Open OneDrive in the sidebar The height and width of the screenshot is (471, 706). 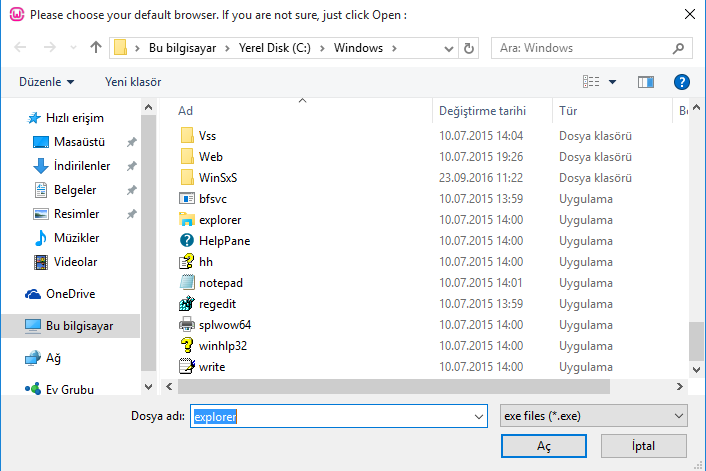pyautogui.click(x=60, y=294)
